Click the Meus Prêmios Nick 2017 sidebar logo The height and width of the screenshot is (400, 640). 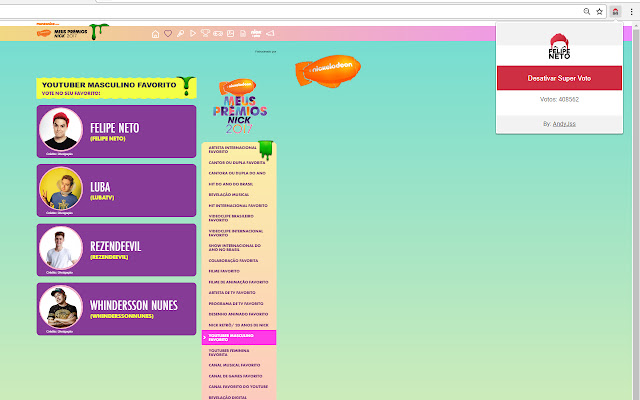[240, 106]
